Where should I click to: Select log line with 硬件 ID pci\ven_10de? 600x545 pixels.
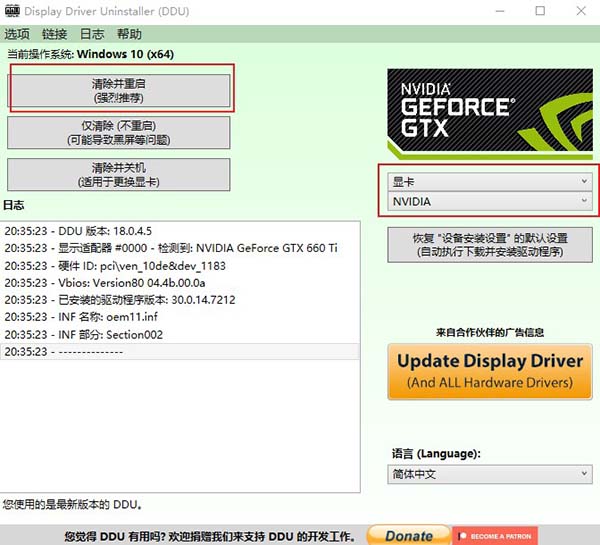(x=180, y=266)
